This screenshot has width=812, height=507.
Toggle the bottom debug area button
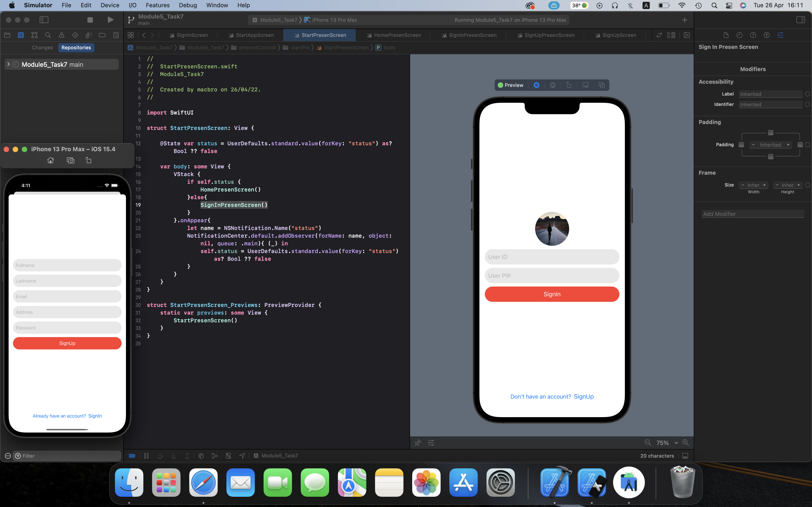point(686,456)
